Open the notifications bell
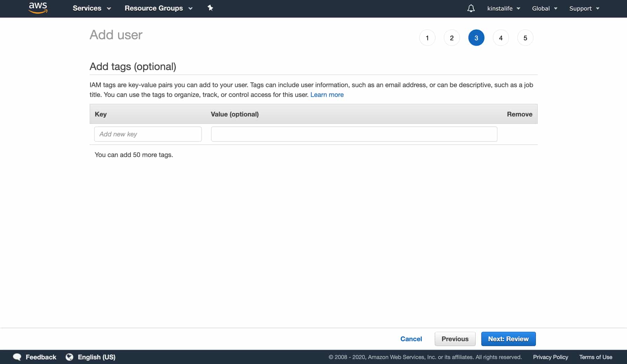Screen dimensions: 627x364 coord(471,8)
